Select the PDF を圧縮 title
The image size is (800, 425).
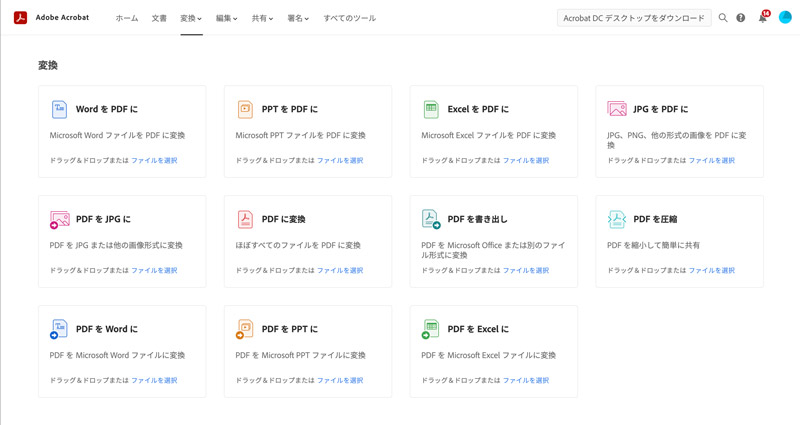(655, 219)
